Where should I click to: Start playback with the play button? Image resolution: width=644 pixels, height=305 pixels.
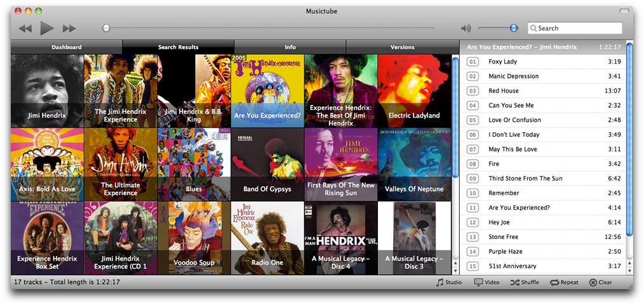47,28
